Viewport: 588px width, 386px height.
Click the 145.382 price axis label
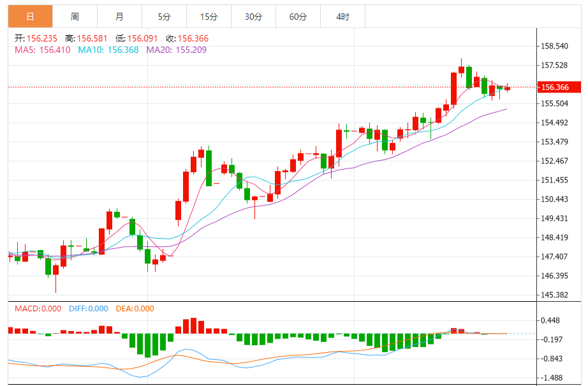point(554,295)
